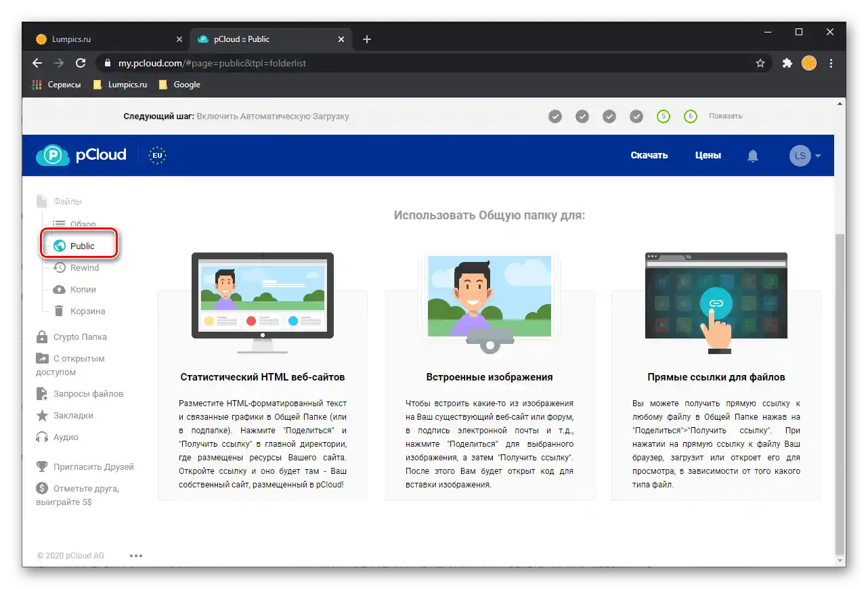Image resolution: width=868 pixels, height=589 pixels.
Task: Open browser extensions puzzle icon
Action: pyautogui.click(x=787, y=63)
